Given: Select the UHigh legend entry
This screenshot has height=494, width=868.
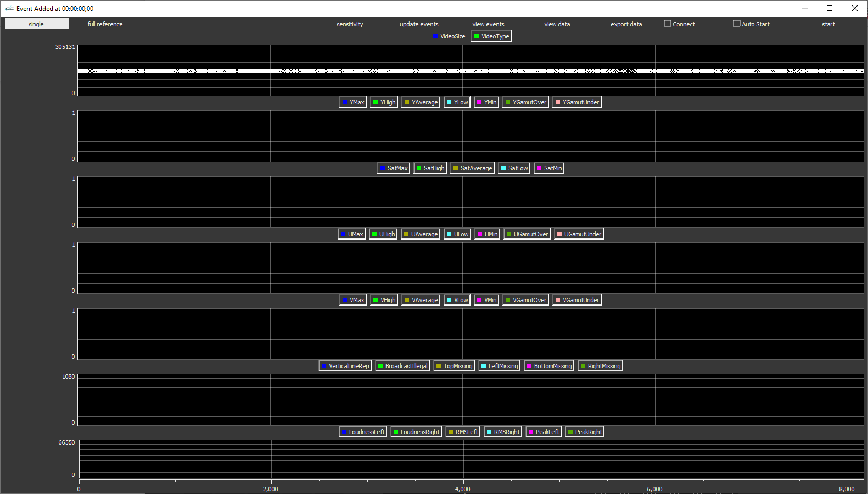Looking at the screenshot, I should 383,234.
